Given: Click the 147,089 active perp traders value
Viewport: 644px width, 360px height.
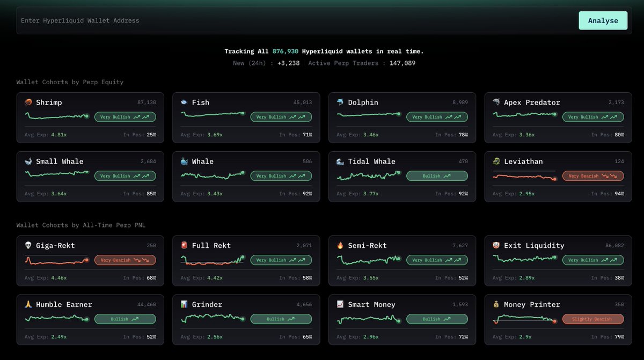Looking at the screenshot, I should click(402, 63).
